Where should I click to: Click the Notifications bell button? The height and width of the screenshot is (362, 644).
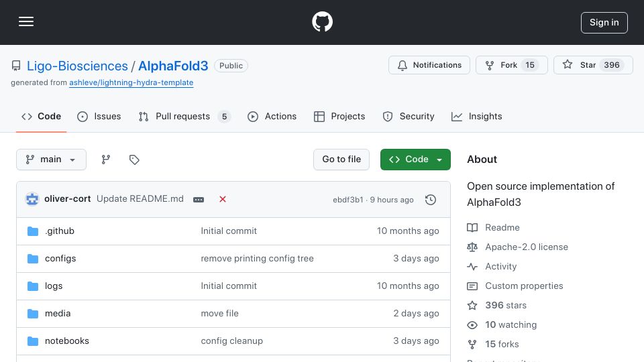pos(429,65)
